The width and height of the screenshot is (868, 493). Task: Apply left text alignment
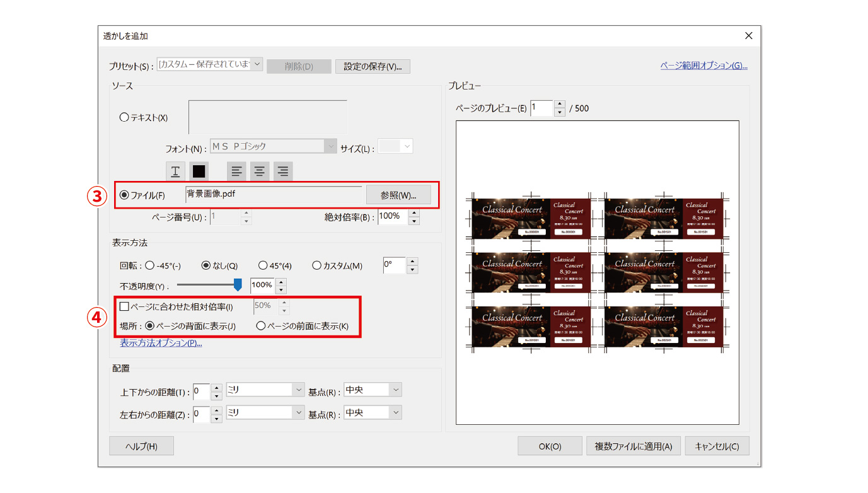point(236,171)
